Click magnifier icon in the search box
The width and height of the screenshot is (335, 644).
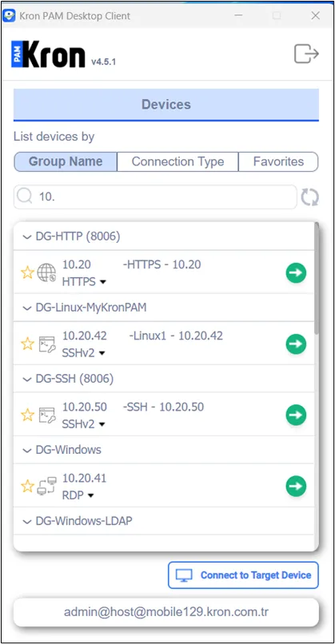pyautogui.click(x=25, y=197)
